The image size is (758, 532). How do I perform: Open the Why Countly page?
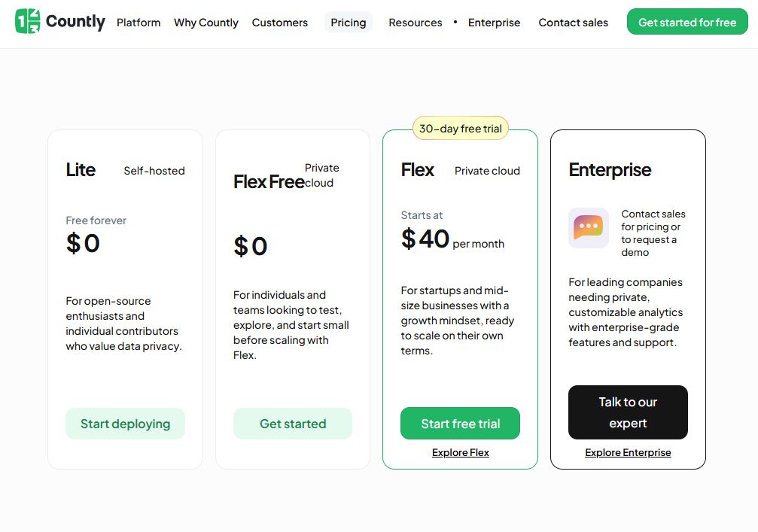coord(205,23)
